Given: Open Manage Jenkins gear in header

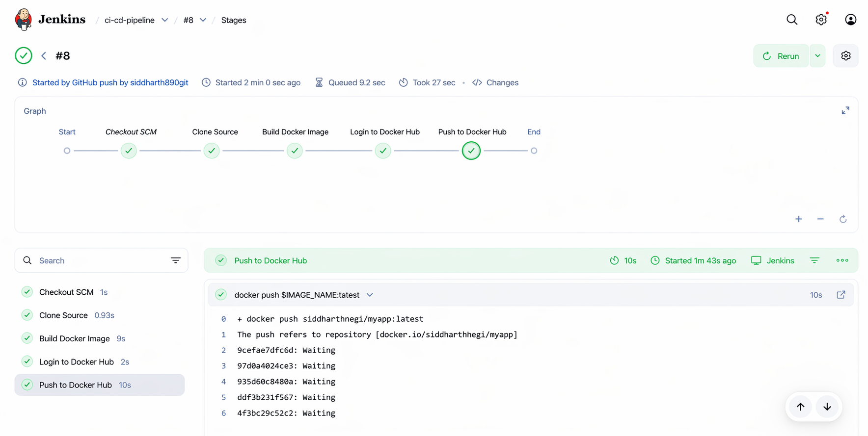Looking at the screenshot, I should coord(821,20).
